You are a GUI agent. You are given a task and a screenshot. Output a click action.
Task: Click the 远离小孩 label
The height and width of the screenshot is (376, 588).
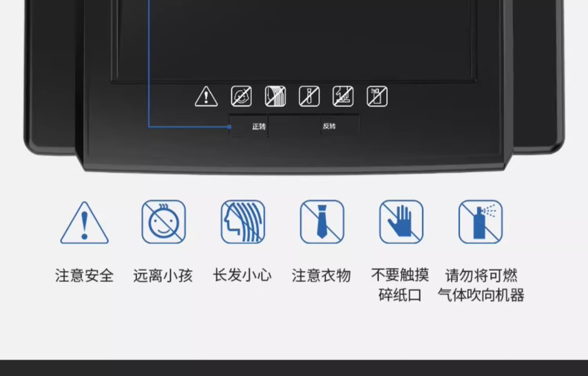(x=163, y=276)
